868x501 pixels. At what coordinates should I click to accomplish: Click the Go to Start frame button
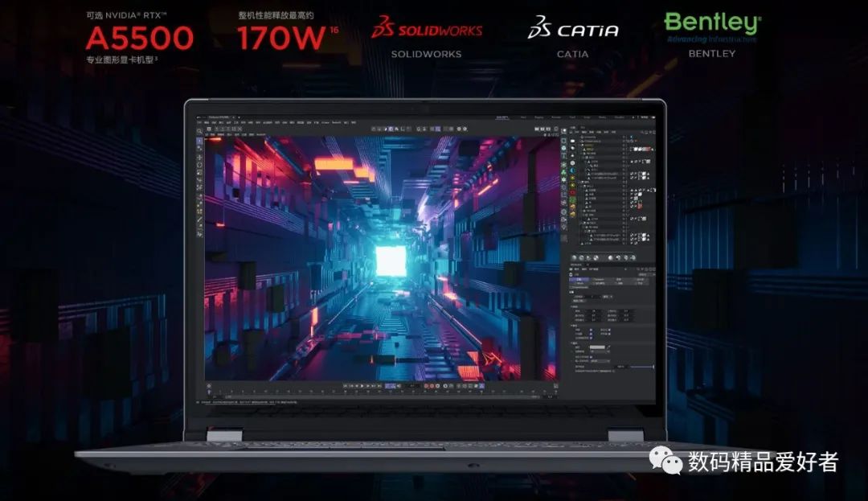pos(345,386)
